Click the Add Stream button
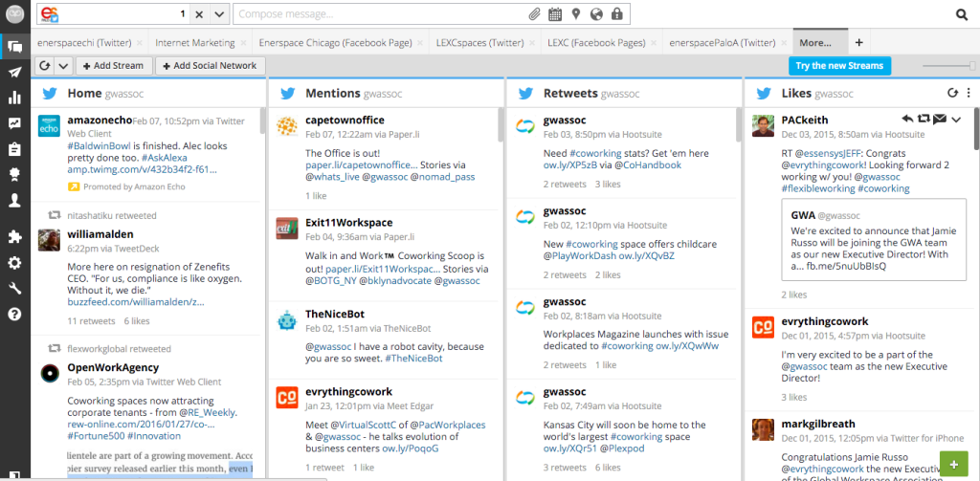Image resolution: width=980 pixels, height=481 pixels. click(x=113, y=66)
